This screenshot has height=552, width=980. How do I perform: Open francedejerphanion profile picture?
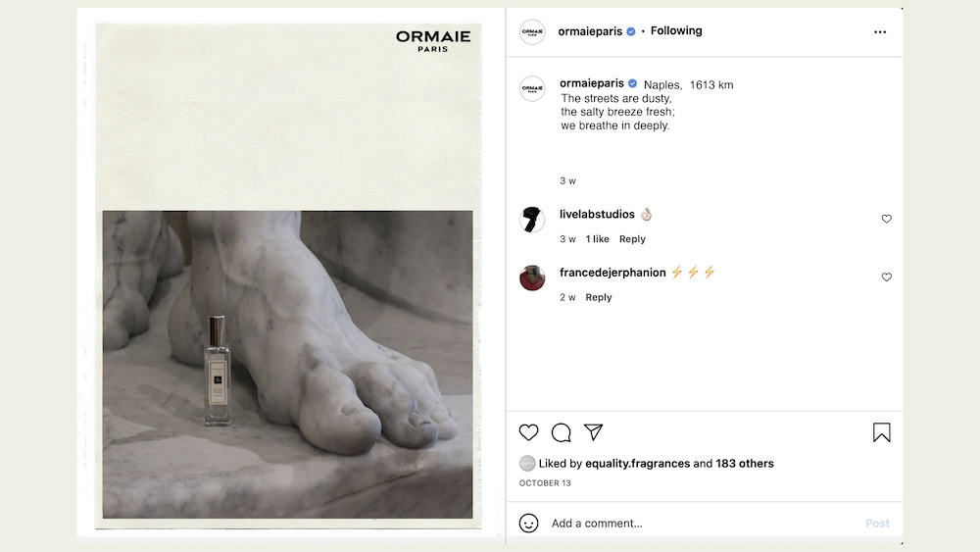click(532, 277)
